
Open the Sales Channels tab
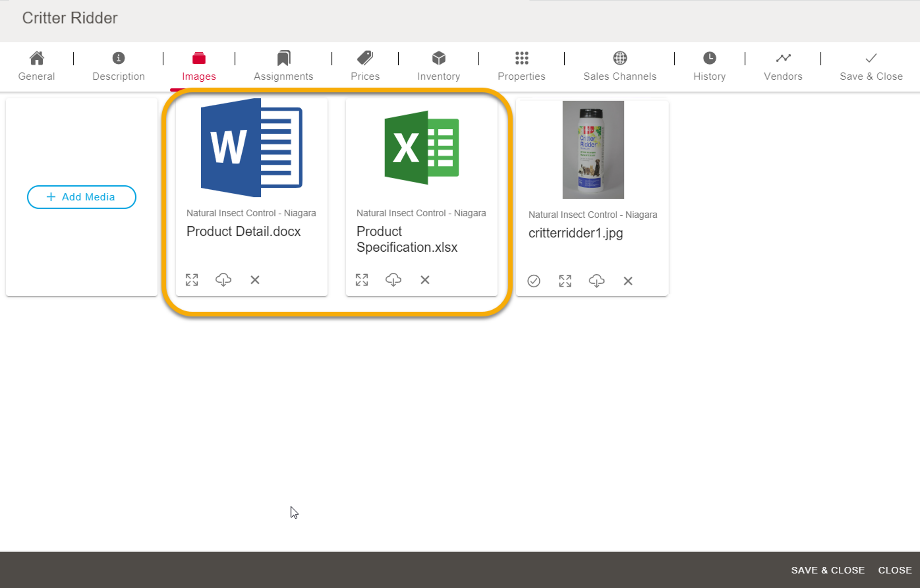620,66
